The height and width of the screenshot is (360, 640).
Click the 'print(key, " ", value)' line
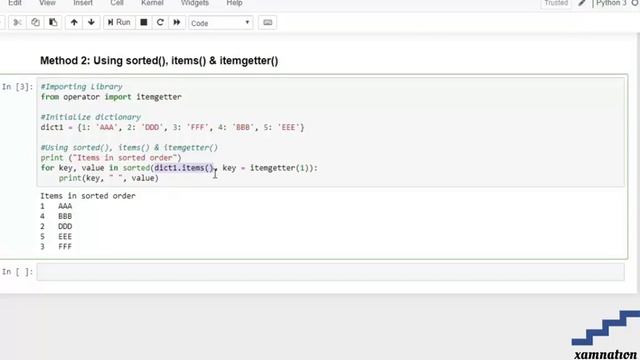coord(109,178)
